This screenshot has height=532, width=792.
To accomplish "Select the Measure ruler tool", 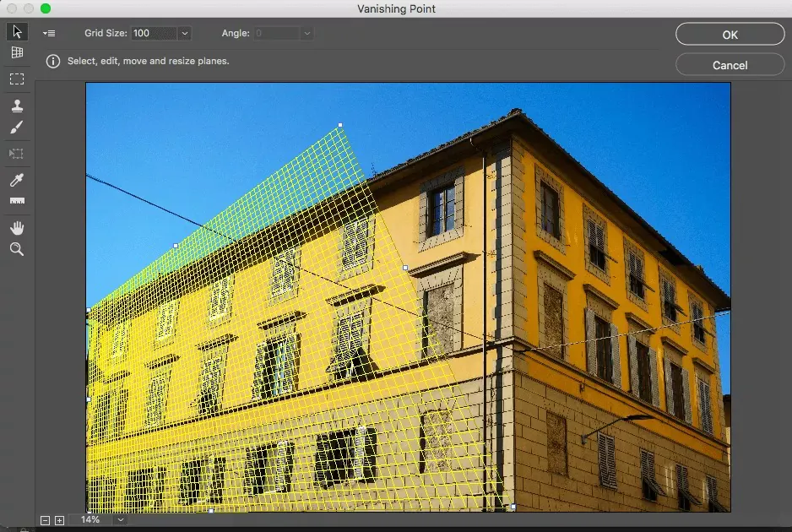I will (x=17, y=201).
